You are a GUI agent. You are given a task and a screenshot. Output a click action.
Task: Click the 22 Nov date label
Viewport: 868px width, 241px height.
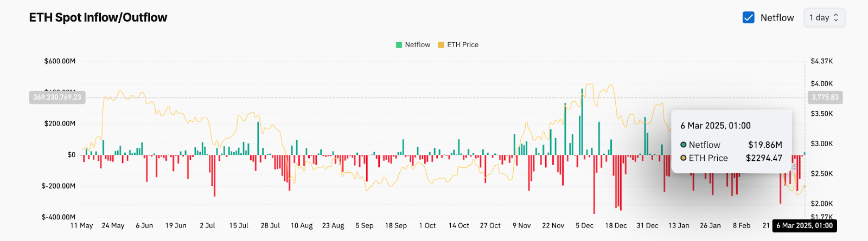pos(553,225)
